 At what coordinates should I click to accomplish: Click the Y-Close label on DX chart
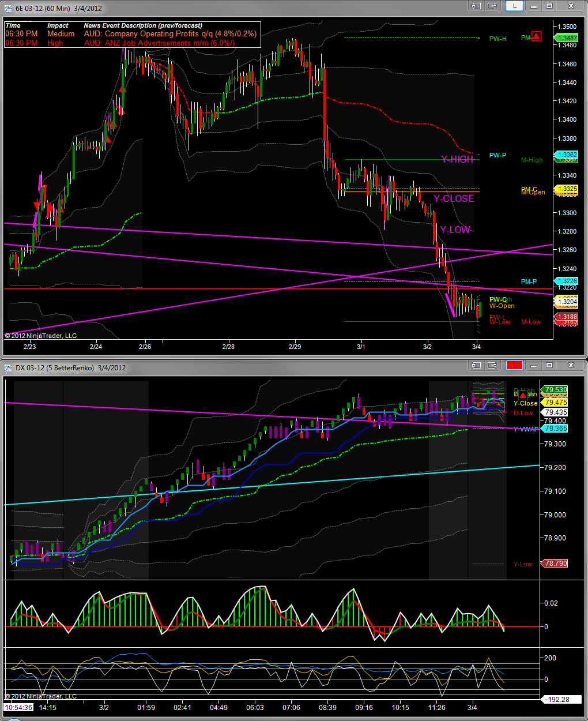(525, 404)
